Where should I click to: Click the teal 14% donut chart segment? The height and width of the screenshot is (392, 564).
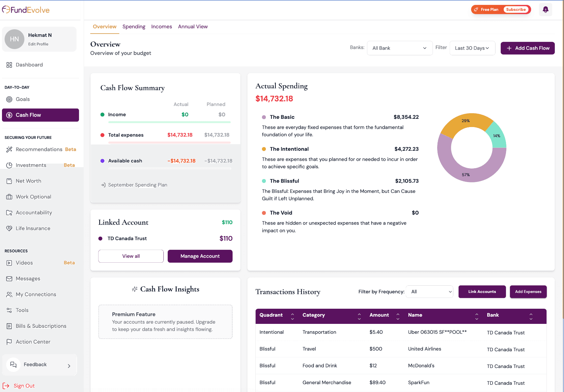[497, 136]
